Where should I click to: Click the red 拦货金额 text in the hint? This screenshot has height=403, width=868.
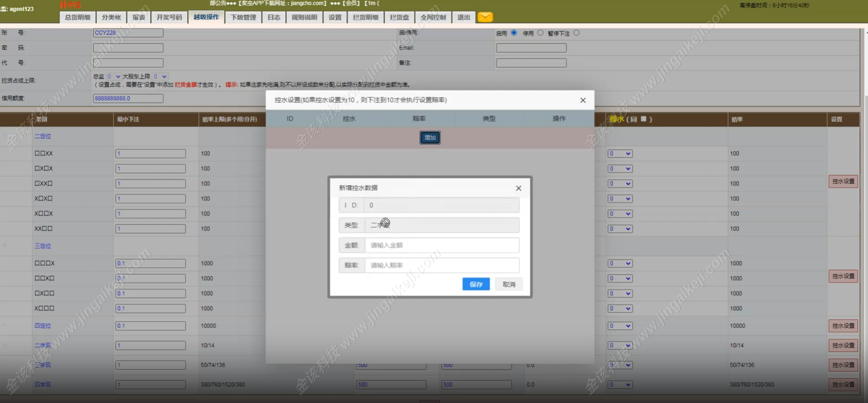coord(186,85)
